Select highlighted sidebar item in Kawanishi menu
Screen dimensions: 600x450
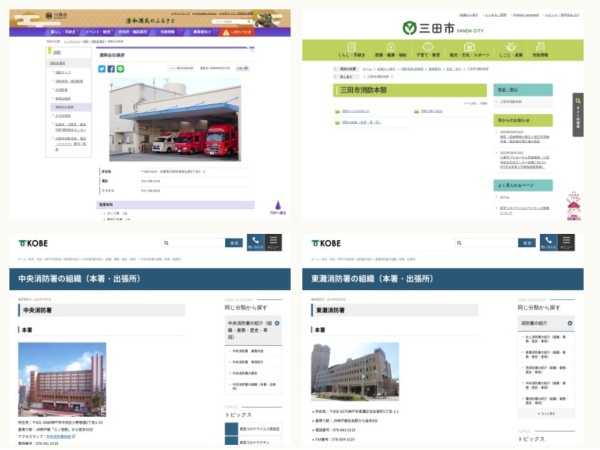71,107
